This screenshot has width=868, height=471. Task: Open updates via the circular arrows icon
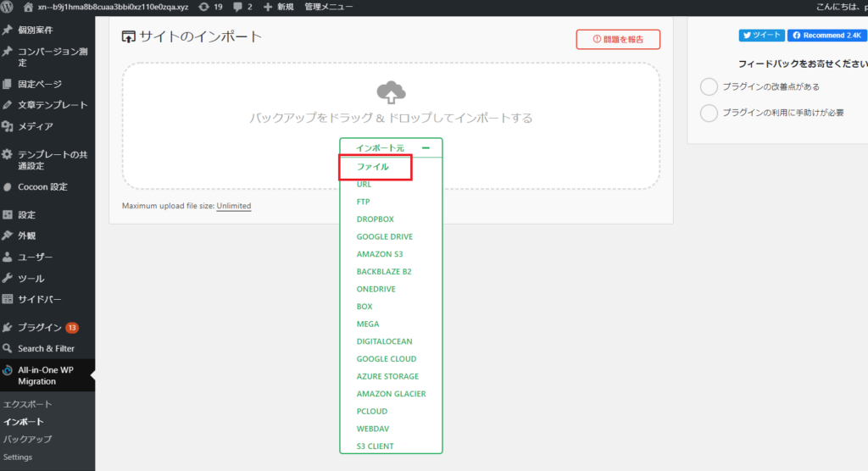click(203, 7)
